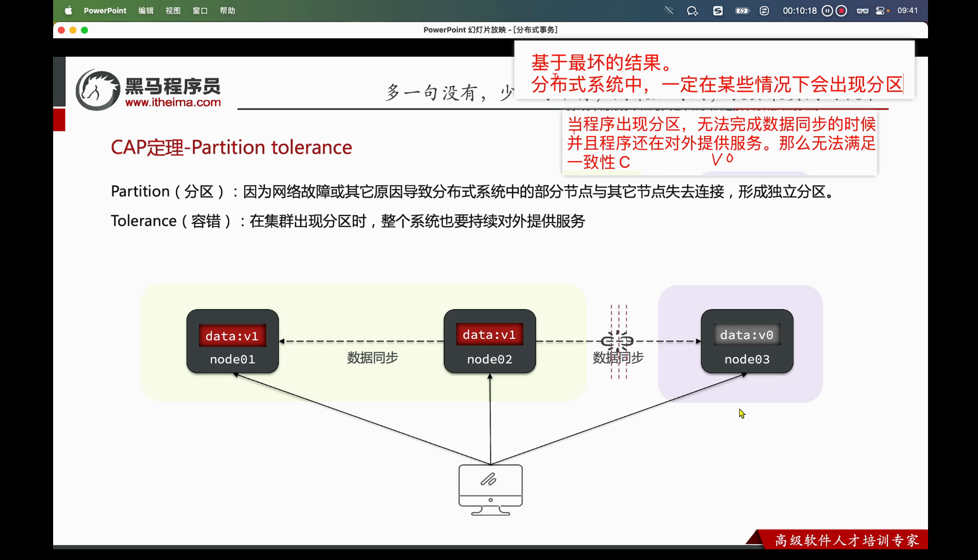The width and height of the screenshot is (978, 560).
Task: Open the WeChat chat bubble icon
Action: [692, 11]
